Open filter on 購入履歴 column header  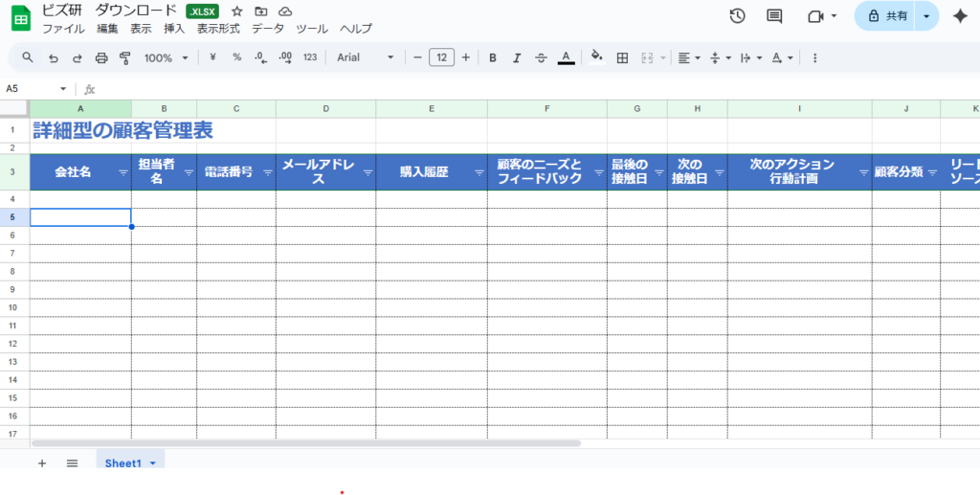[479, 173]
